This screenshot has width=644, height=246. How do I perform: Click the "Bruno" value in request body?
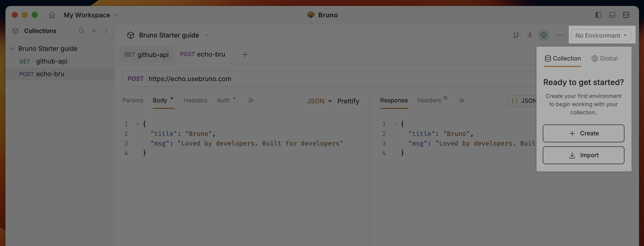[199, 134]
